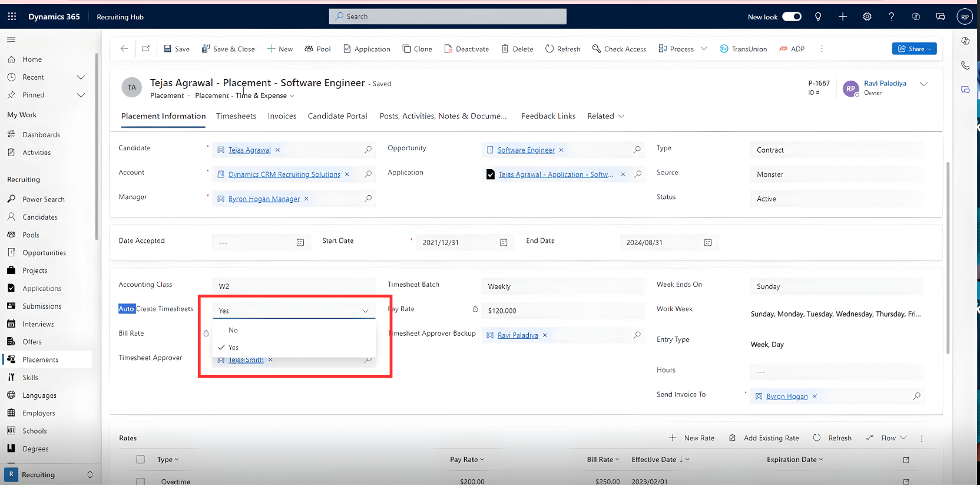
Task: Remove Tejas Agrawal from Candidate field
Action: pos(277,150)
